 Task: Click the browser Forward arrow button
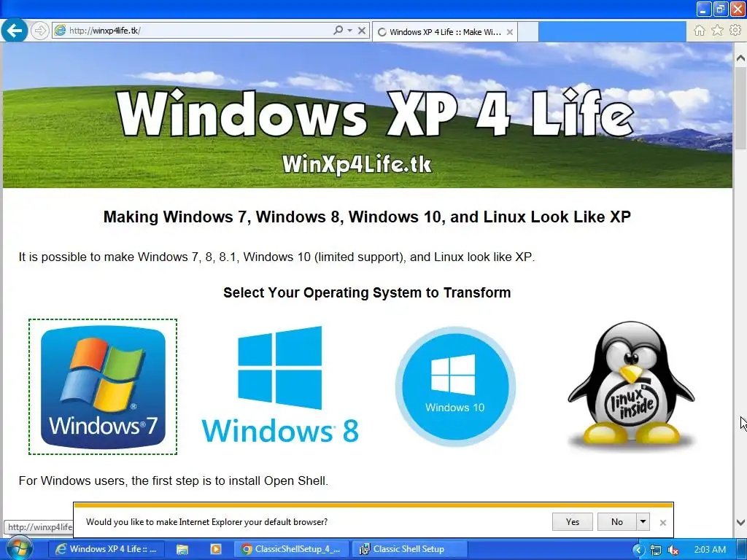tap(40, 31)
